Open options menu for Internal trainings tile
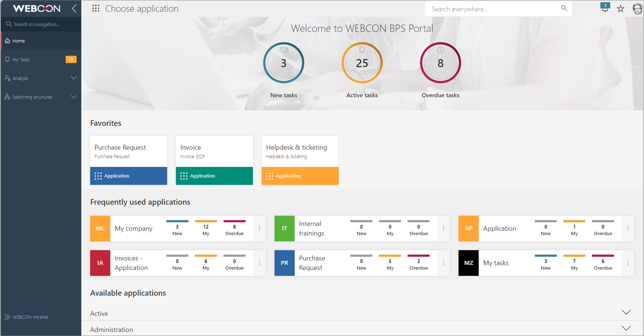This screenshot has width=644, height=336. click(444, 228)
